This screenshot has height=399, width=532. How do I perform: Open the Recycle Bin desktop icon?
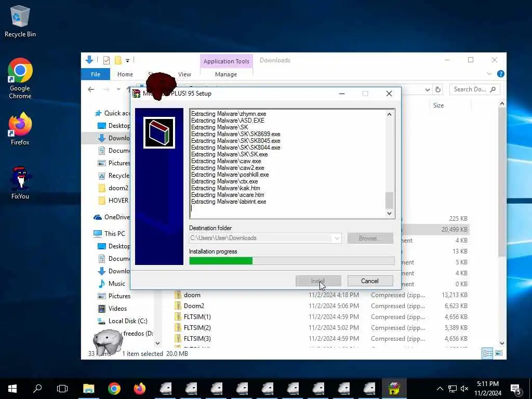[20, 21]
